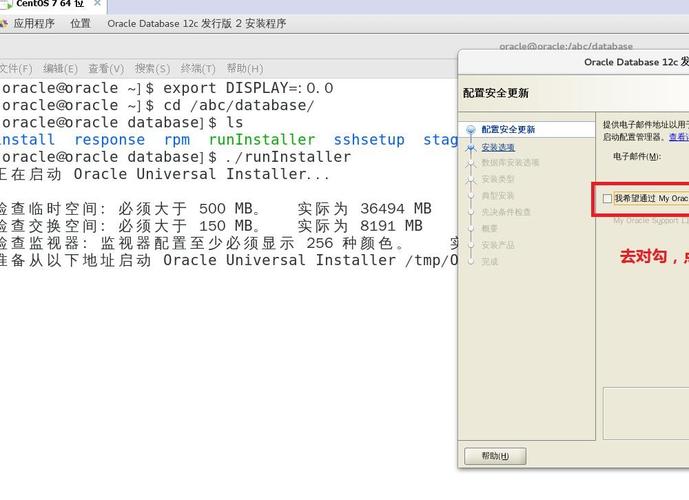This screenshot has width=689, height=500.
Task: Click the 先决条件检查 step in the sidebar
Action: [x=506, y=212]
